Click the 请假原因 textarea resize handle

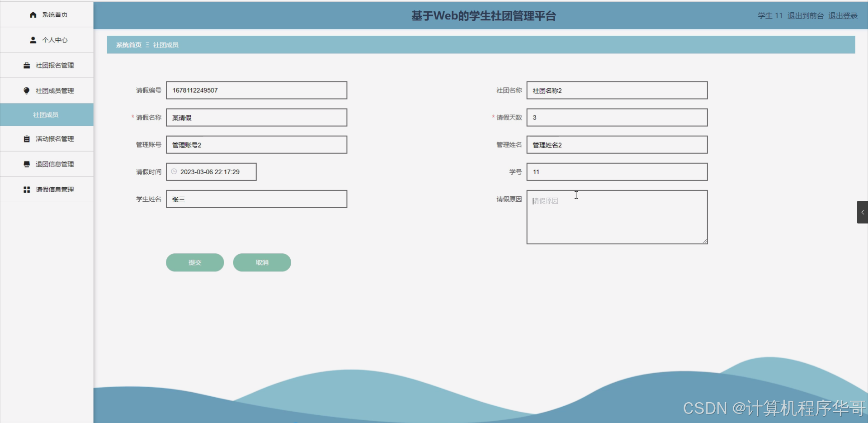click(x=705, y=241)
